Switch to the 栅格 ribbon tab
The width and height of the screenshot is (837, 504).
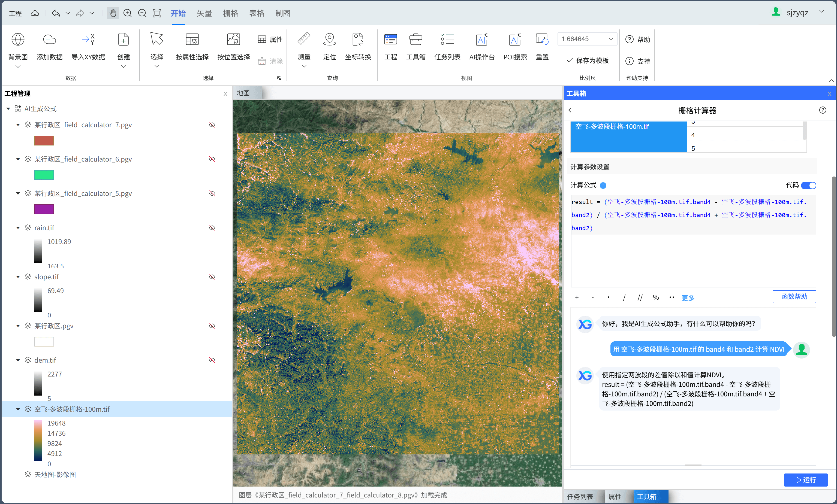[x=230, y=13]
